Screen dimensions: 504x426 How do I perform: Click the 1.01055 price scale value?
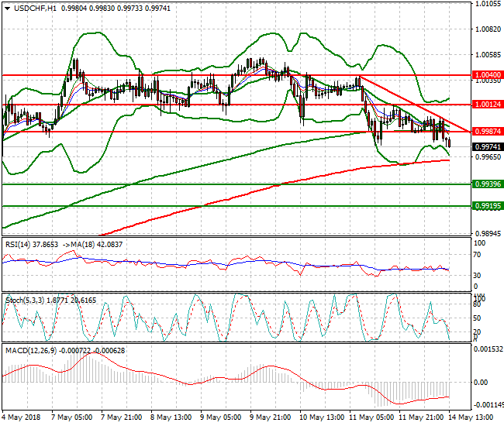[488, 4]
